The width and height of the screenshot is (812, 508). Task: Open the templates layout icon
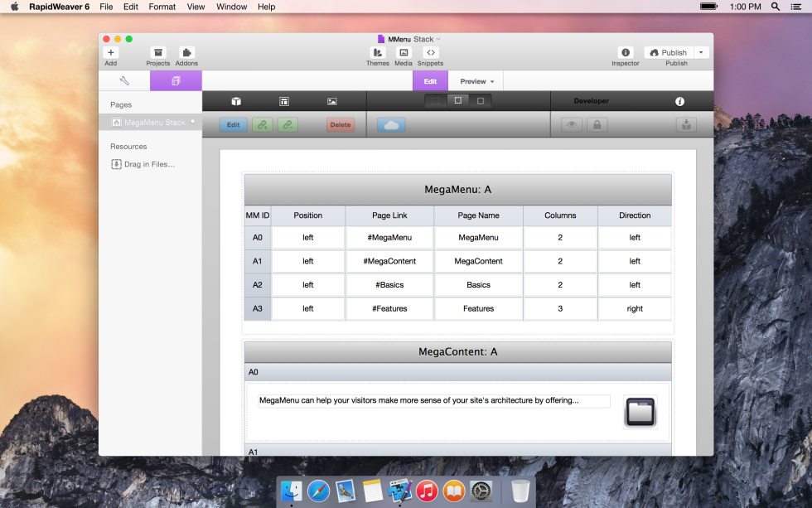coord(284,101)
